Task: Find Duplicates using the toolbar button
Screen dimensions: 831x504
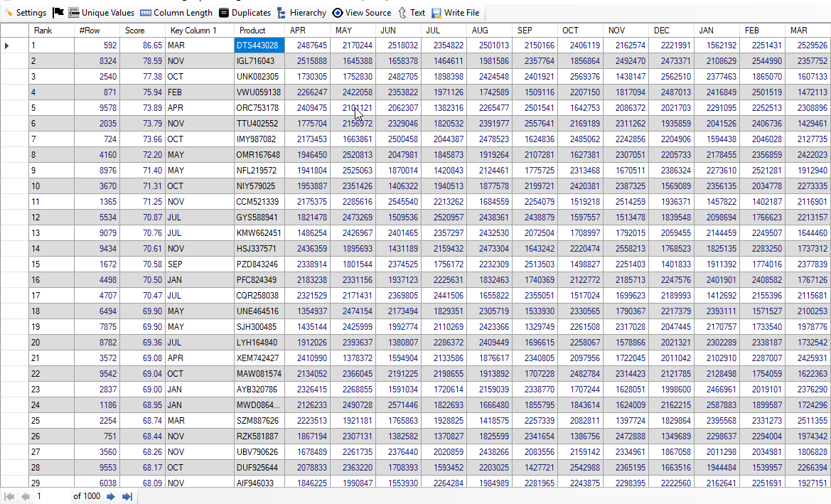Action: pos(245,13)
